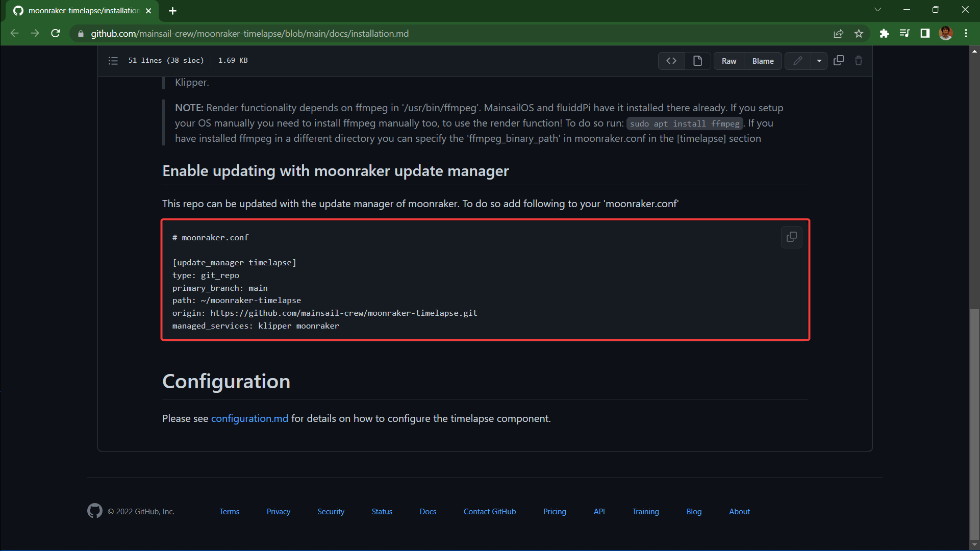The width and height of the screenshot is (980, 551).
Task: Bookmark this tab star icon
Action: [x=859, y=34]
